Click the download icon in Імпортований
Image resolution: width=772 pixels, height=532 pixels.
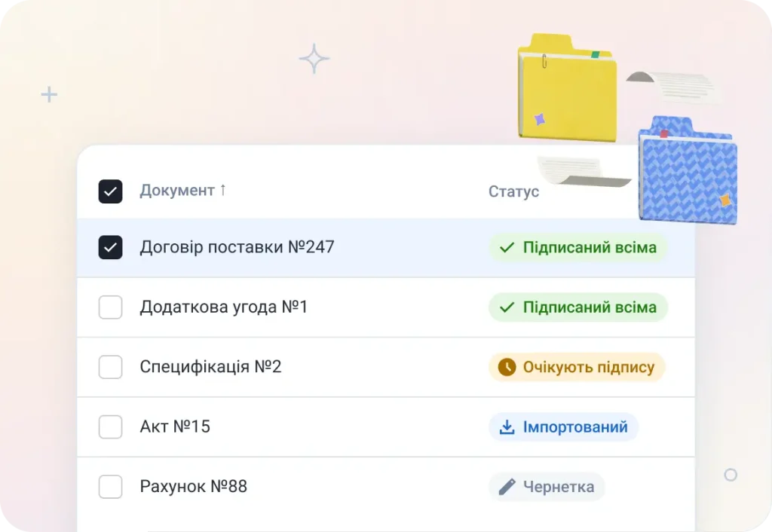pyautogui.click(x=507, y=427)
